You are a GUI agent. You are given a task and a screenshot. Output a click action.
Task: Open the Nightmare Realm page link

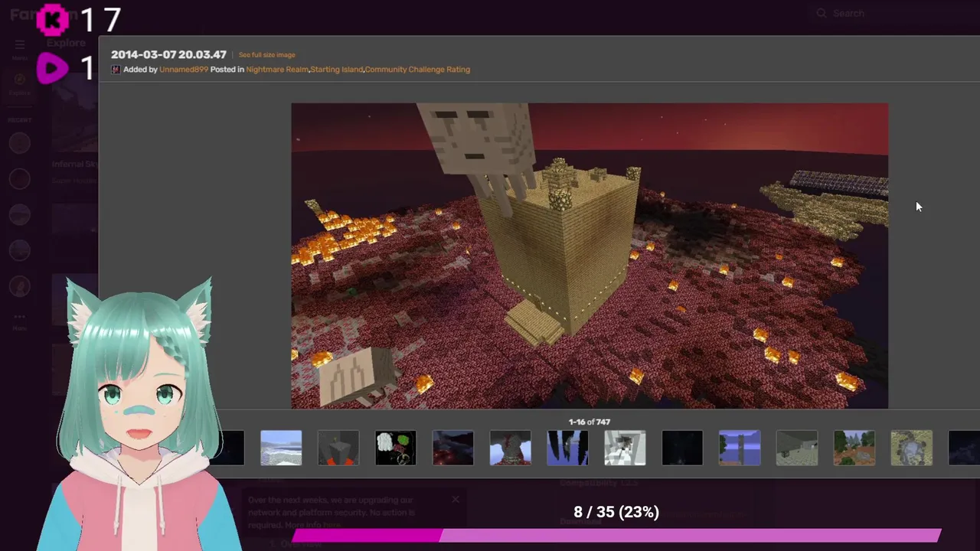(277, 70)
